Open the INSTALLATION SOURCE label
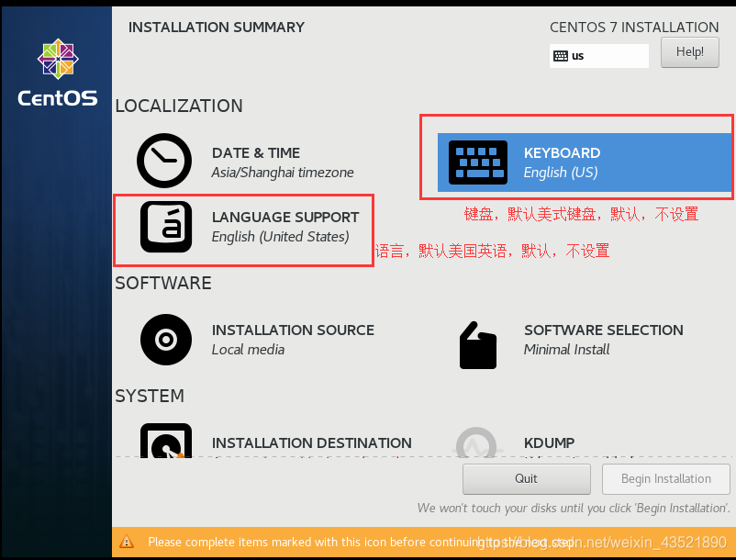This screenshot has height=560, width=736. [x=293, y=330]
